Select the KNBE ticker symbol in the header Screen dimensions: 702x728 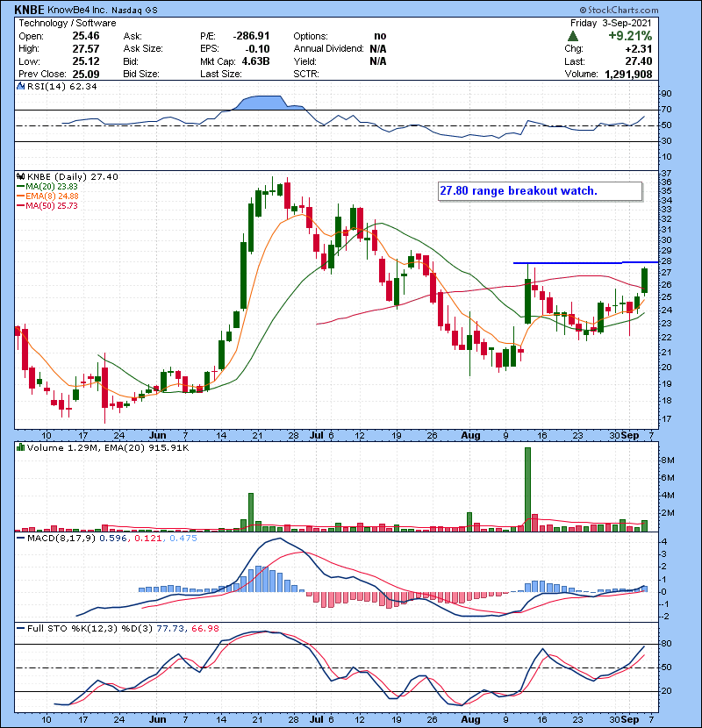click(x=29, y=10)
